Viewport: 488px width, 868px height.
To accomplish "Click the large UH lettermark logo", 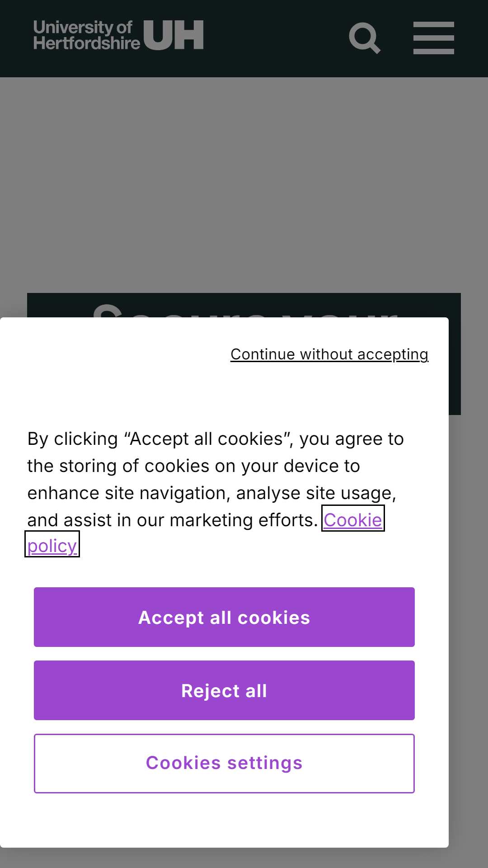I will [x=174, y=35].
